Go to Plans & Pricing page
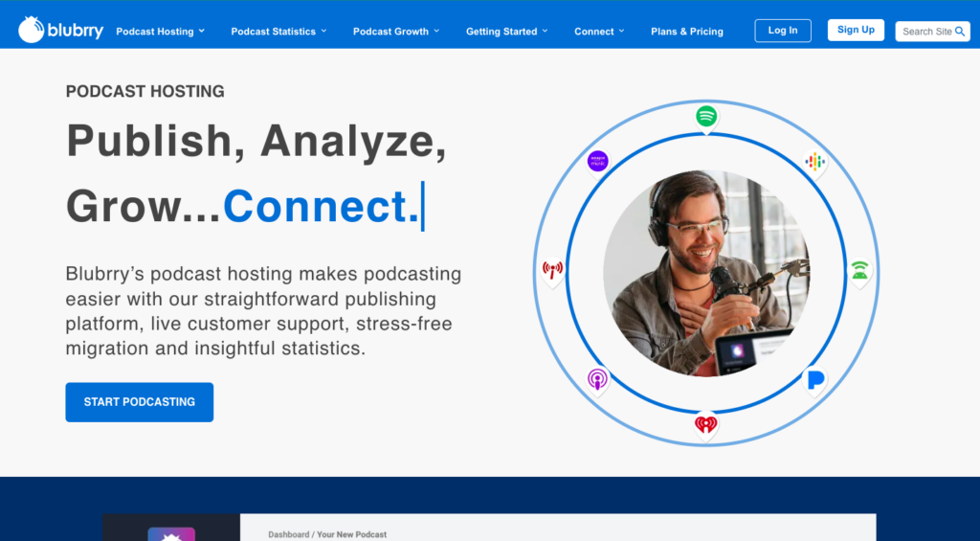The height and width of the screenshot is (541, 980). (x=687, y=32)
